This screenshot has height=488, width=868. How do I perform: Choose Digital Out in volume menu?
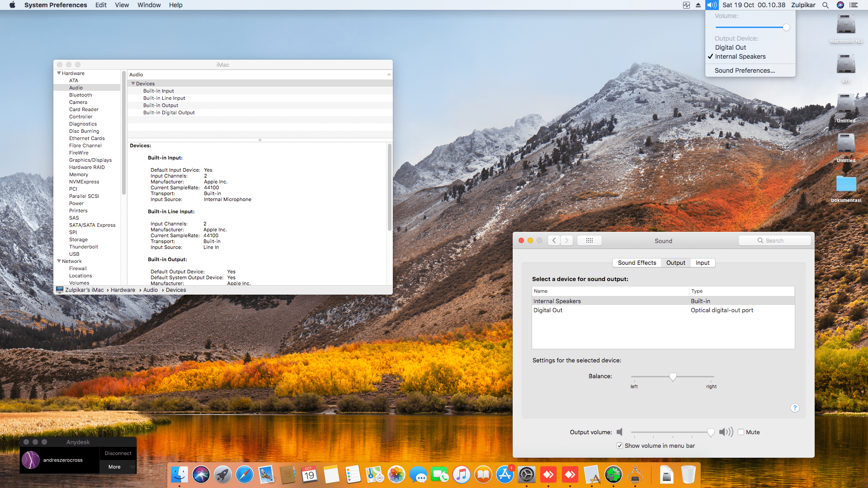[730, 47]
